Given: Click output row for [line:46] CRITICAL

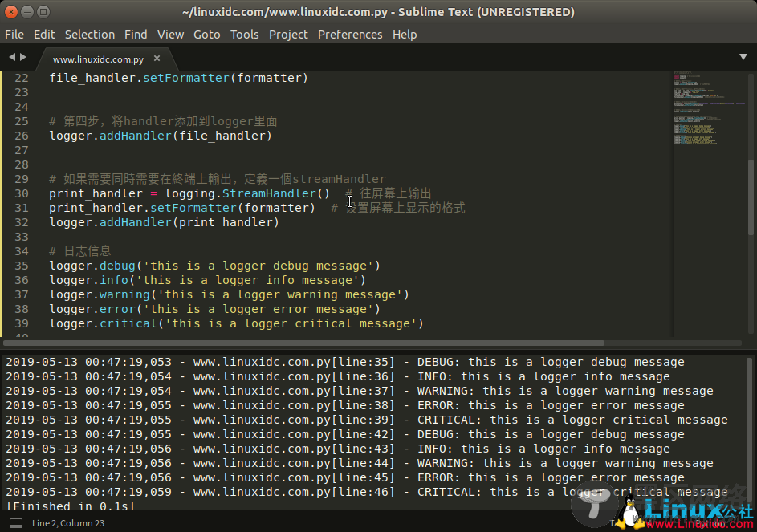Looking at the screenshot, I should pyautogui.click(x=366, y=493).
